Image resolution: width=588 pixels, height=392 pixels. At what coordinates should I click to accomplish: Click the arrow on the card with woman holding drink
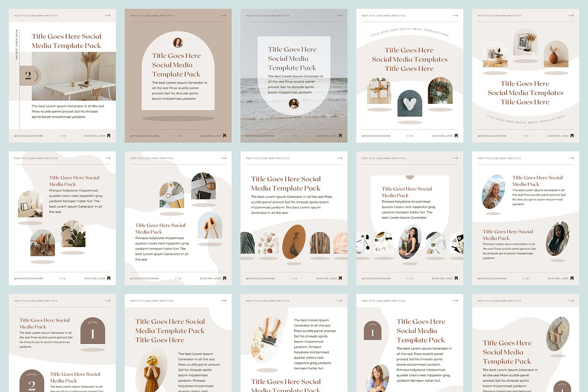pyautogui.click(x=455, y=158)
